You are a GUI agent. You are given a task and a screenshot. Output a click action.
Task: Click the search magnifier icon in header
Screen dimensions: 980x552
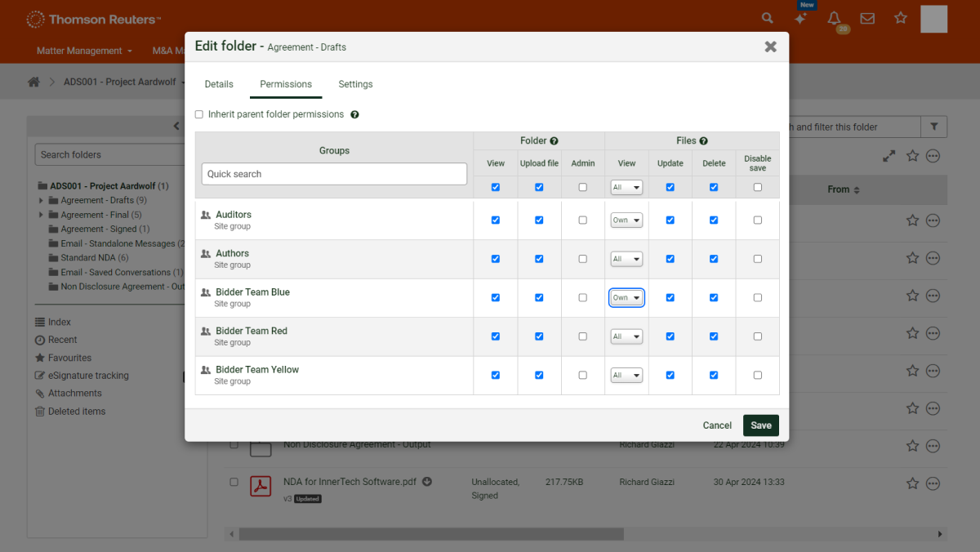click(767, 18)
